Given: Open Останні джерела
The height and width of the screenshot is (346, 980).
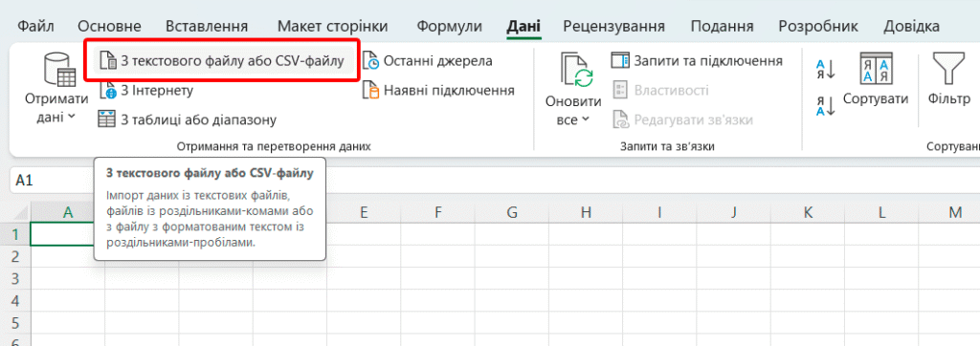Looking at the screenshot, I should point(428,61).
